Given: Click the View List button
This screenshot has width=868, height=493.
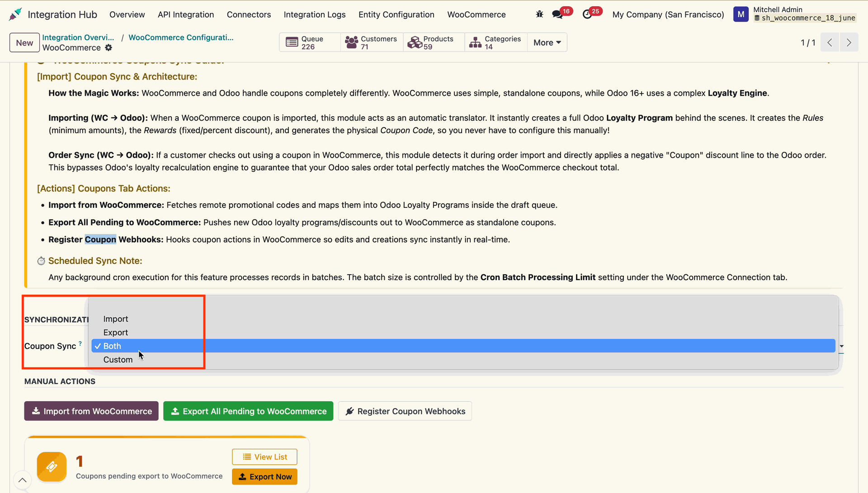Looking at the screenshot, I should pyautogui.click(x=264, y=457).
